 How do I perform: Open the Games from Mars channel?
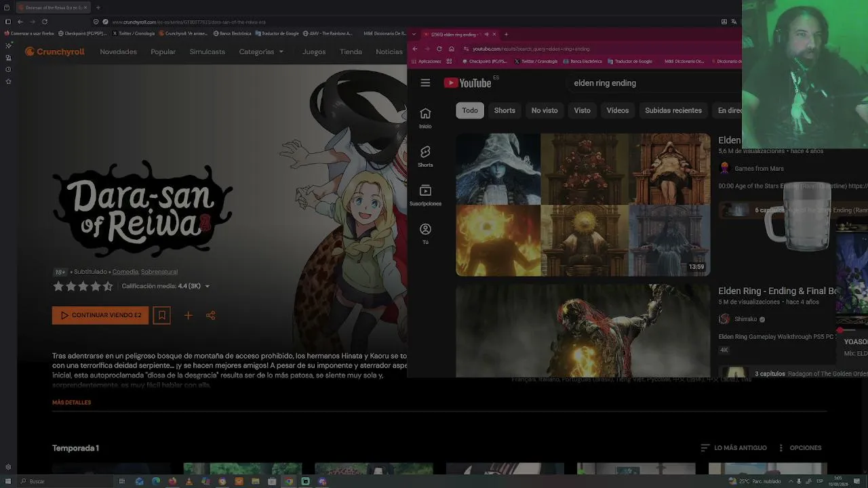[x=759, y=169]
